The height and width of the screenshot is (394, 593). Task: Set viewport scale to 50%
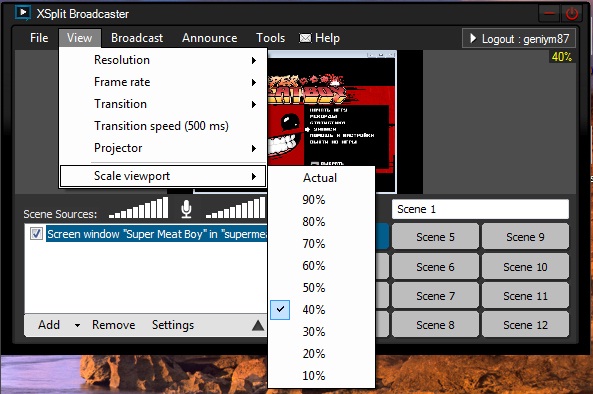tap(321, 288)
